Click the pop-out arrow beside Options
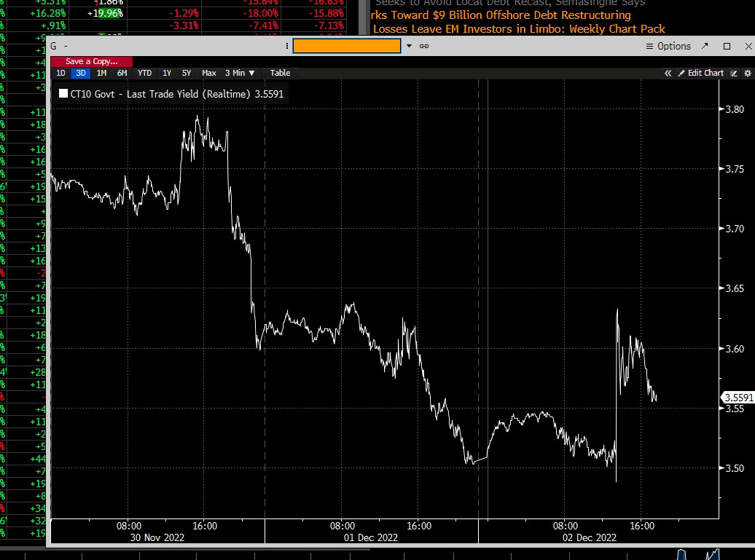This screenshot has width=755, height=560. pos(705,46)
